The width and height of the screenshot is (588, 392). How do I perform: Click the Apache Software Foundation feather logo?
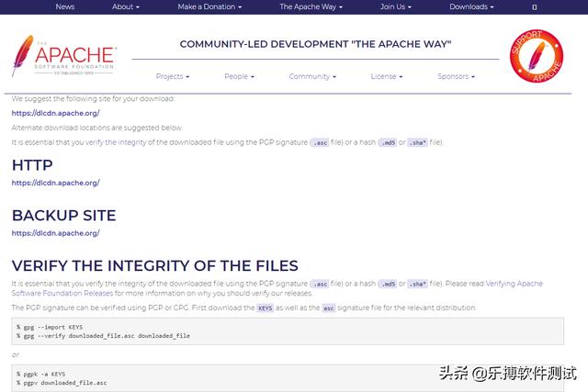[x=63, y=56]
